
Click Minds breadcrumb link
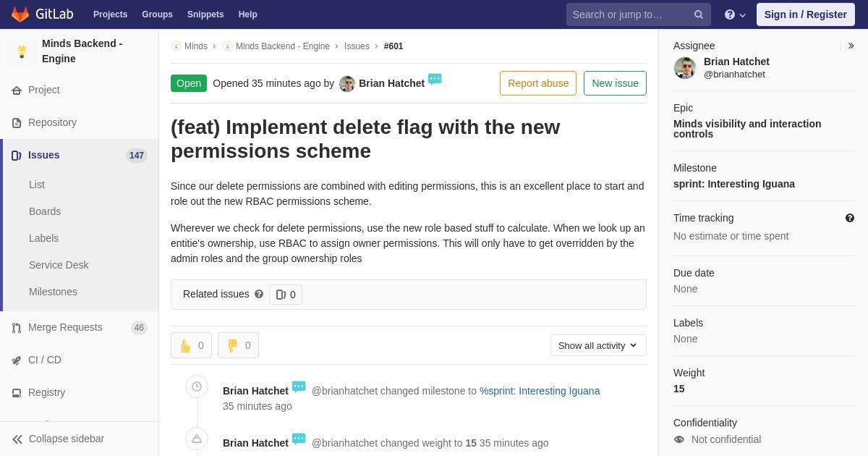tap(196, 46)
